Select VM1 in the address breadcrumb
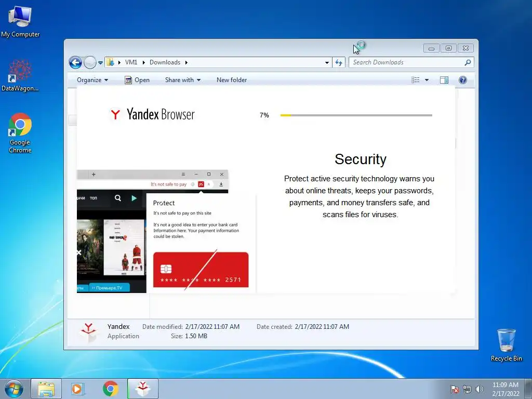The width and height of the screenshot is (532, 399). [x=131, y=62]
